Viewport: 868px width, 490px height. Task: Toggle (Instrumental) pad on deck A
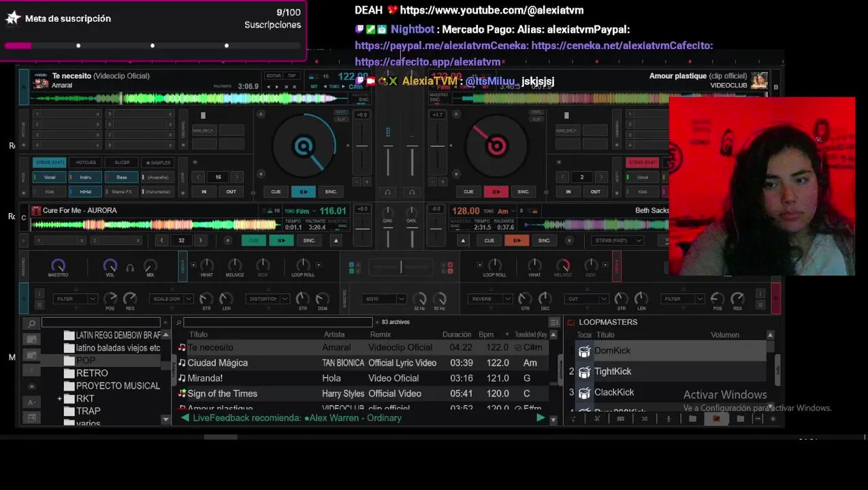pyautogui.click(x=157, y=192)
